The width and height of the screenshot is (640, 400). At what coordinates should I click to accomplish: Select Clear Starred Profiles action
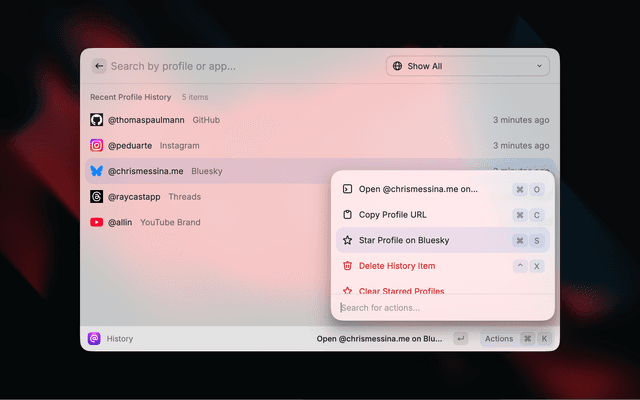pos(401,290)
